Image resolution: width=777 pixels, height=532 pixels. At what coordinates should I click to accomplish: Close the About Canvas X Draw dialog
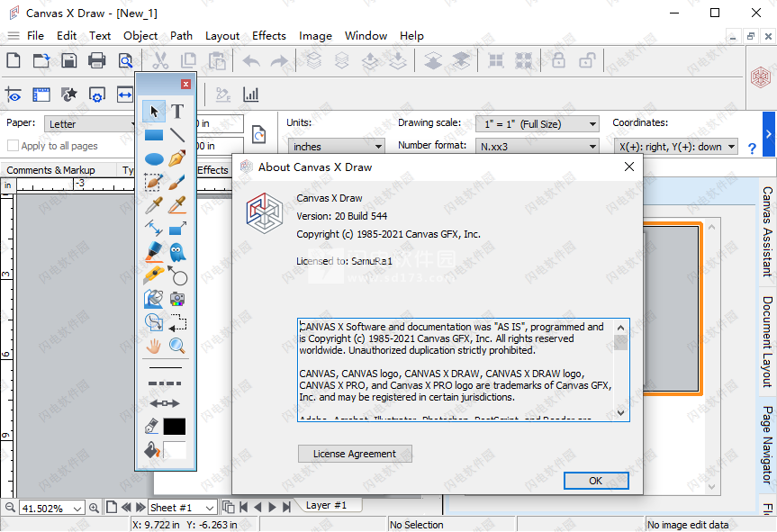click(628, 167)
